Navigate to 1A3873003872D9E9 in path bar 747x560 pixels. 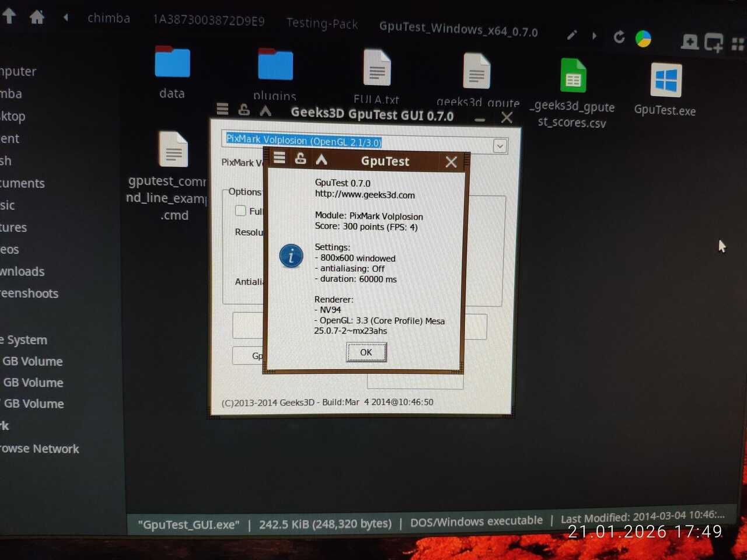coord(208,20)
